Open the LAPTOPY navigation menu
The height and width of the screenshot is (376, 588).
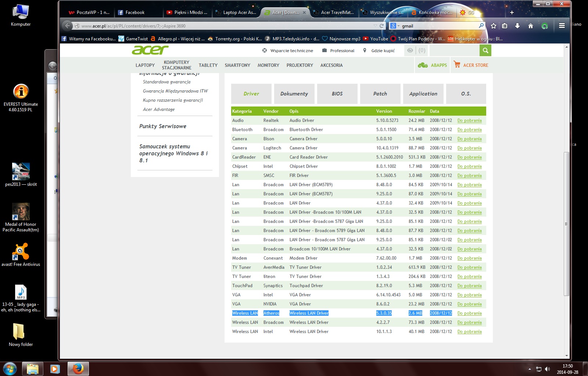pyautogui.click(x=145, y=65)
